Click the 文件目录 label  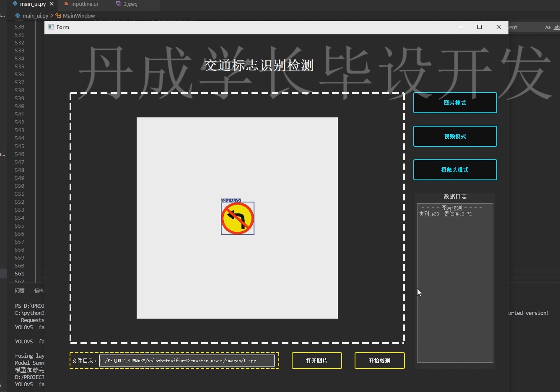pos(84,361)
